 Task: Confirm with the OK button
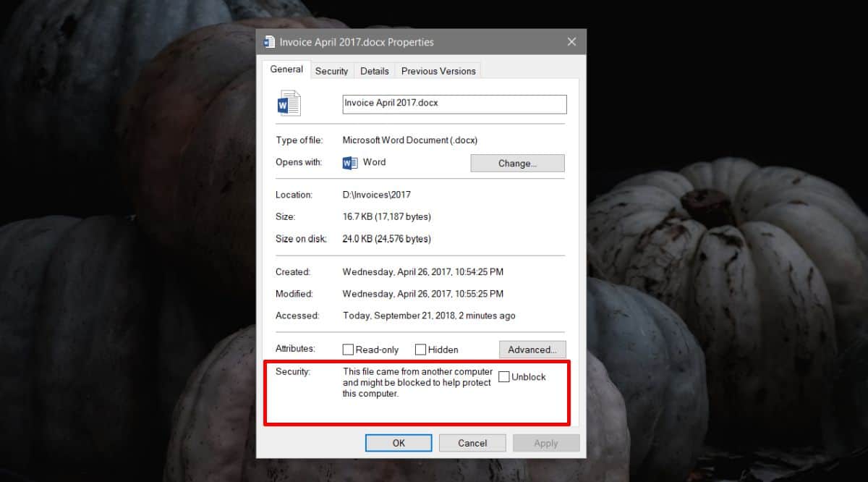[x=399, y=443]
